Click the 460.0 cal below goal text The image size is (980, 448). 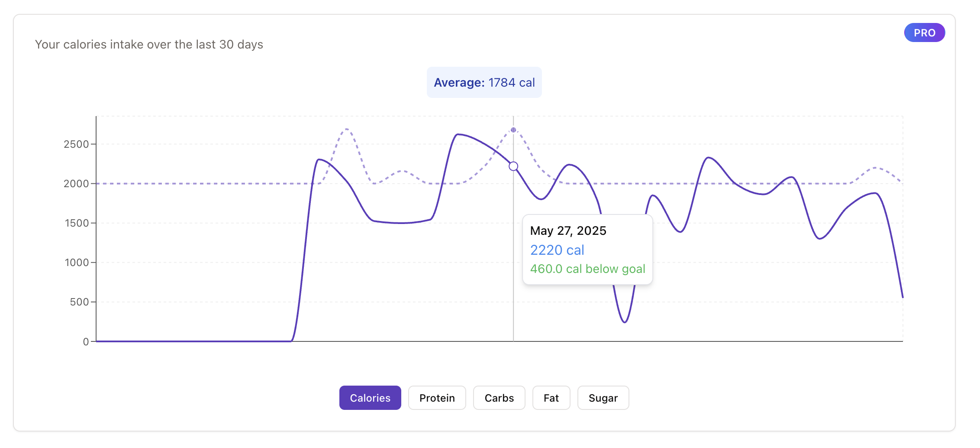[588, 269]
